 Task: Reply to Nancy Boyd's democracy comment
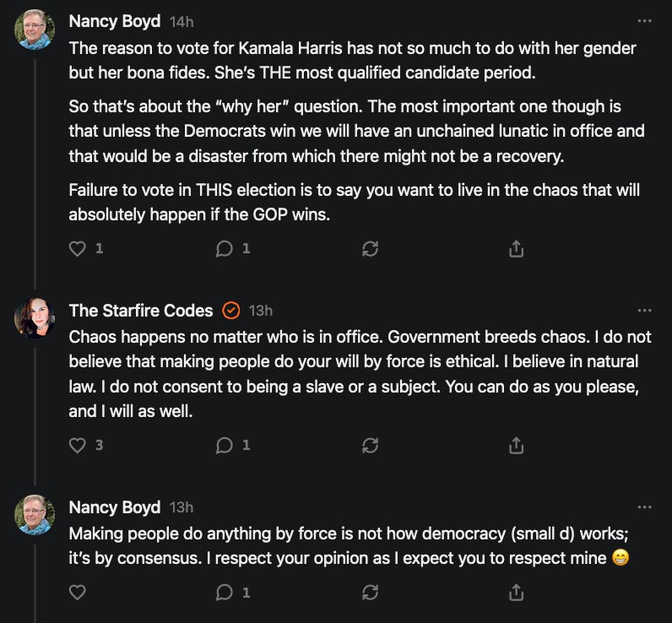pos(225,593)
